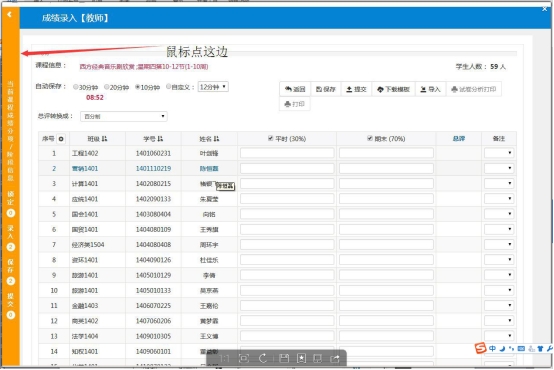Toggle Sogou 中 Chinese mode icon
Image resolution: width=554 pixels, height=370 pixels.
[493, 348]
